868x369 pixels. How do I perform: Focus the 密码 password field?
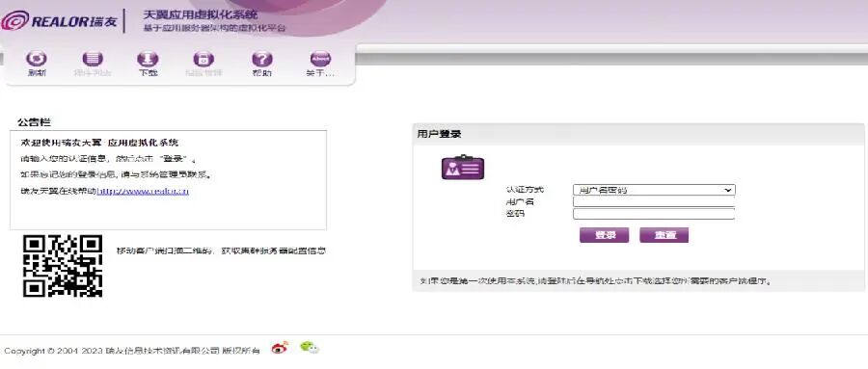tap(654, 214)
